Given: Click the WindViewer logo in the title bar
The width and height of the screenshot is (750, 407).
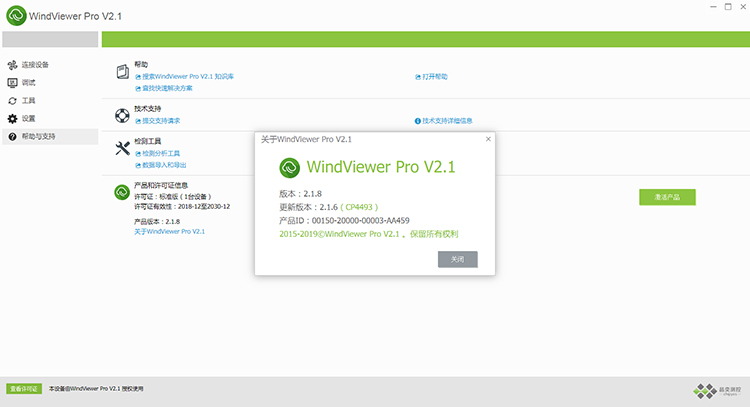Looking at the screenshot, I should pos(16,16).
